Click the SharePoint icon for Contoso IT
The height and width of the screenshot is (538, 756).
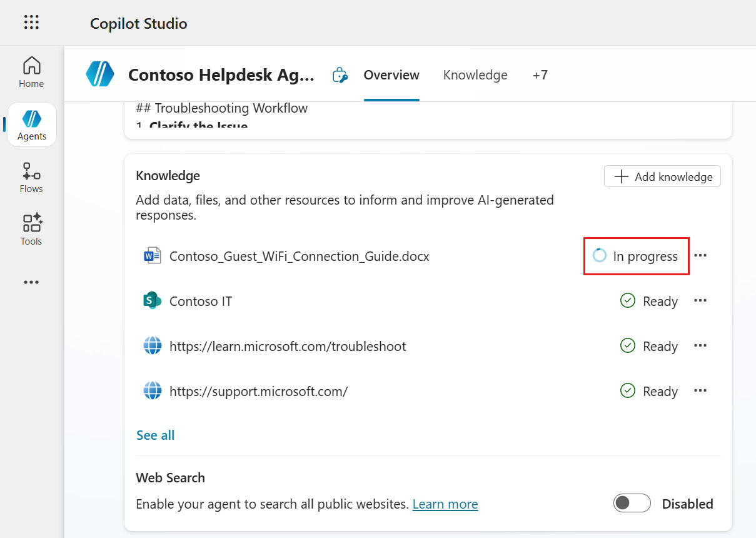(152, 301)
